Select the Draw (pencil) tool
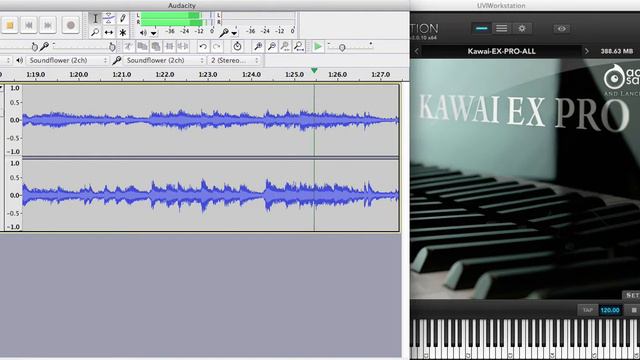Image resolution: width=640 pixels, height=360 pixels. point(122,18)
